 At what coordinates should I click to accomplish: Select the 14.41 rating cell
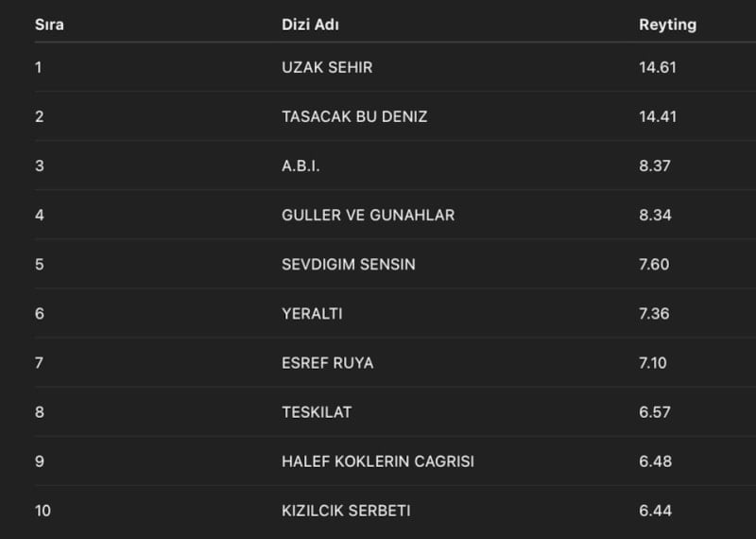pos(658,116)
